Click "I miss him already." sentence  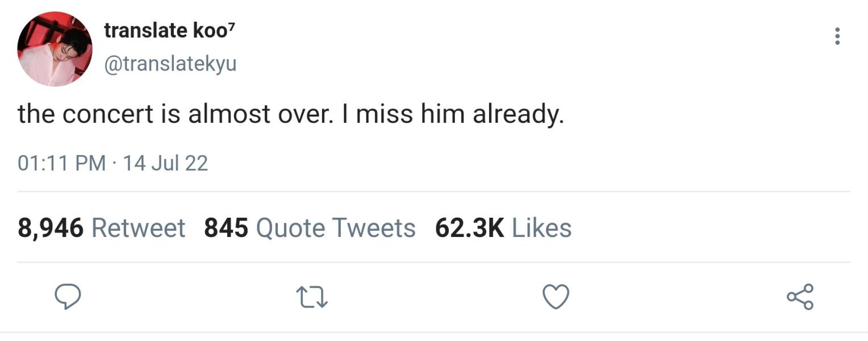454,114
